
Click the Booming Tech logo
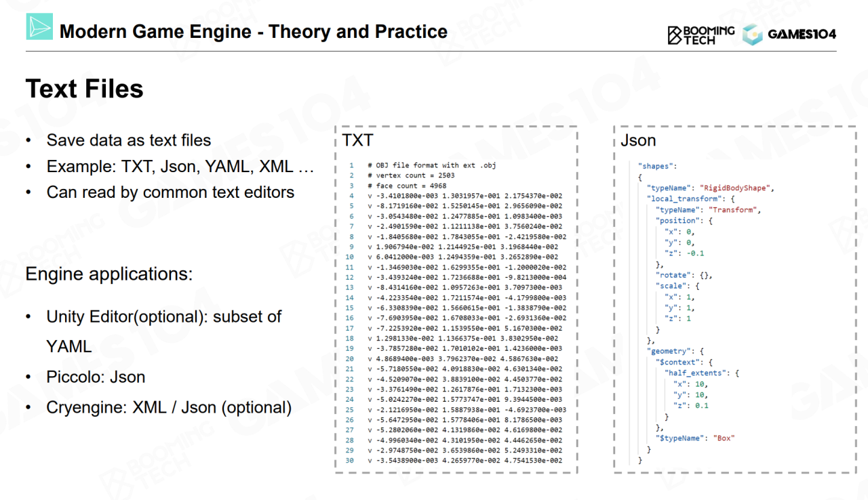(x=701, y=35)
